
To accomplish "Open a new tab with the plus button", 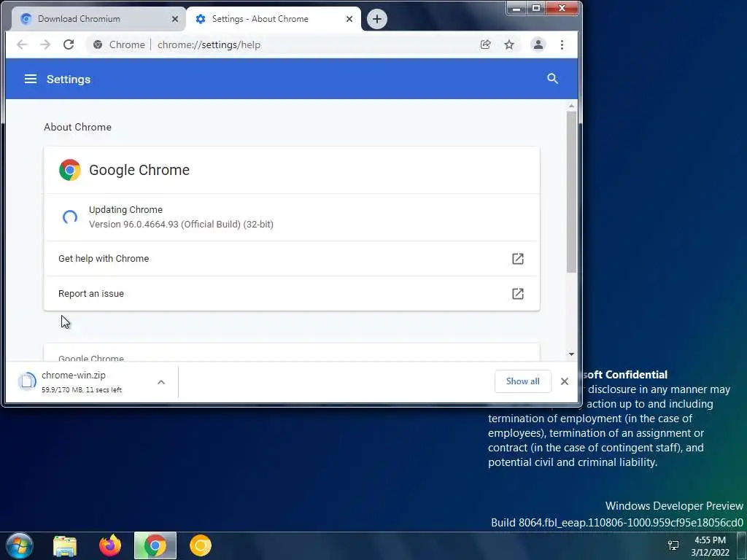I will [x=377, y=19].
